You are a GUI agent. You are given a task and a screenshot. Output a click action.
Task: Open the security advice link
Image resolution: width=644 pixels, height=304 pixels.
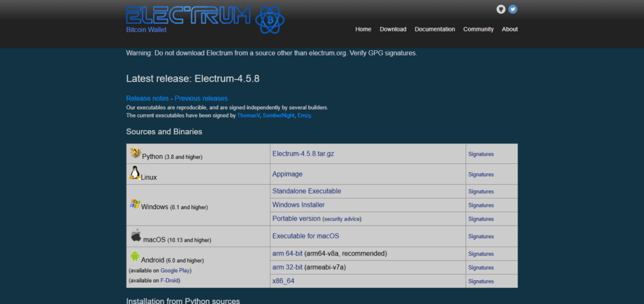click(343, 219)
